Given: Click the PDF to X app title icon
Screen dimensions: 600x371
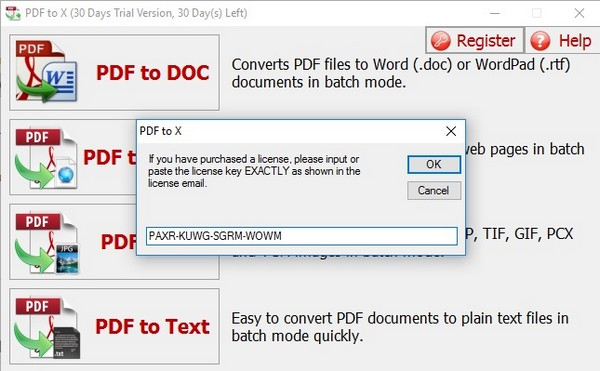Looking at the screenshot, I should [13, 13].
